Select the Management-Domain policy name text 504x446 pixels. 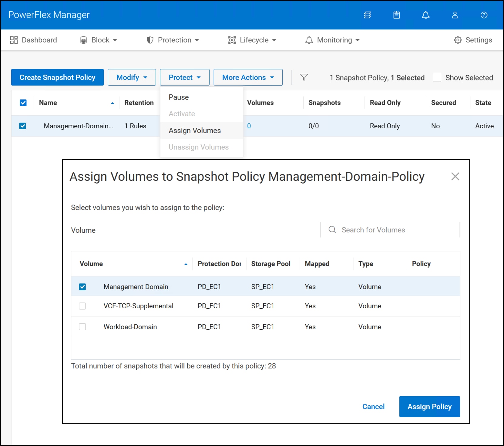click(x=78, y=126)
